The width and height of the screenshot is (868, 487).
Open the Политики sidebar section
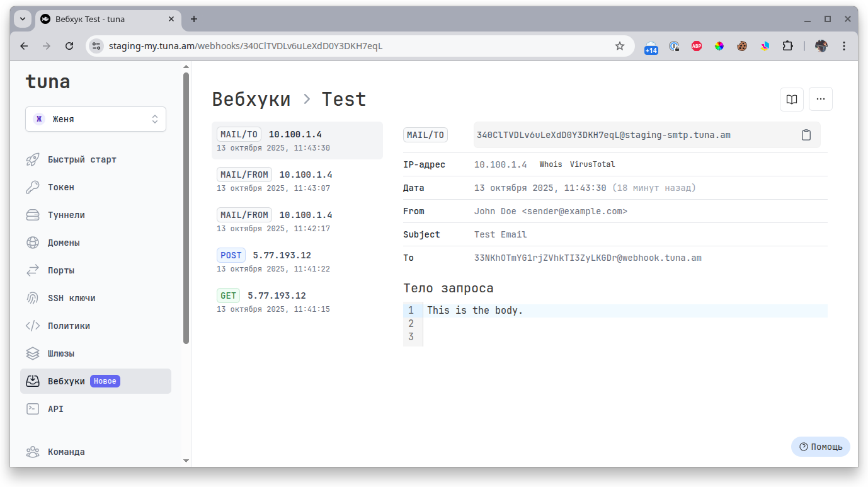(x=69, y=326)
